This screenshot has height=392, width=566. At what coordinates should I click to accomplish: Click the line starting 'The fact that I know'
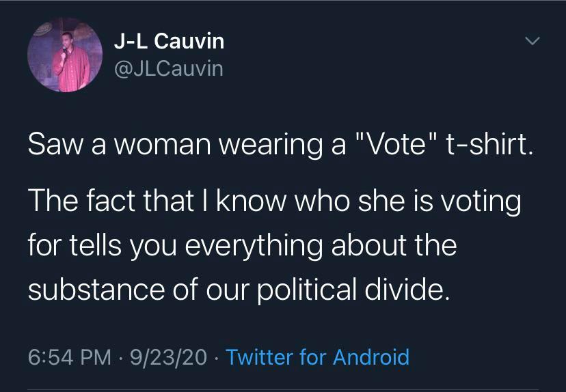click(x=273, y=202)
